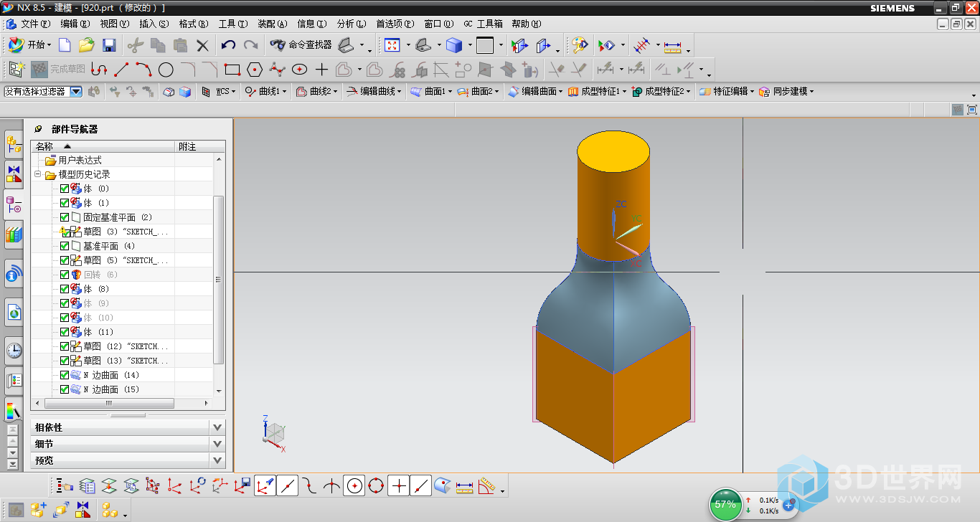Screen dimensions: 980x522
Task: Open the History clock sidebar icon
Action: 14,350
